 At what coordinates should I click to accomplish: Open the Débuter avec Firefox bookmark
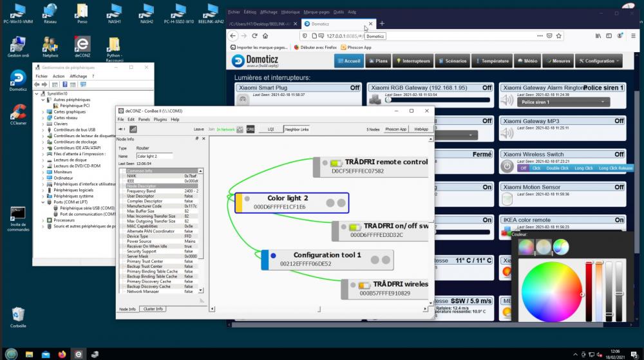point(316,48)
